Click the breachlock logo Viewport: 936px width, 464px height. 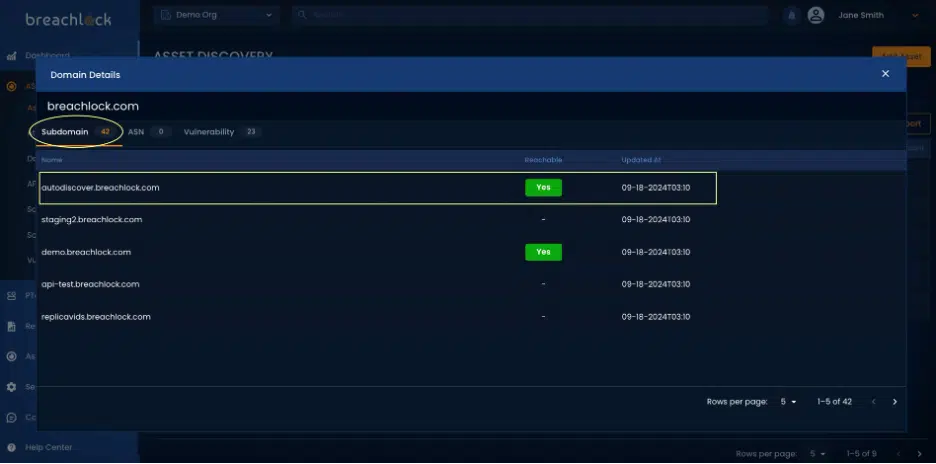pos(68,20)
